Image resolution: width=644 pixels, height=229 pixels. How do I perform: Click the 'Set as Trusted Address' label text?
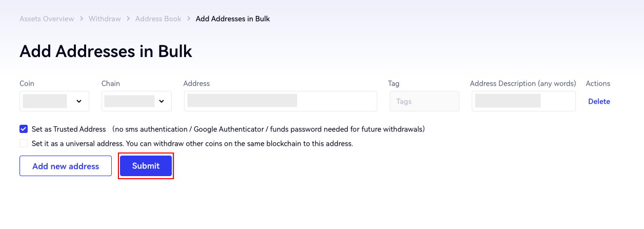(69, 129)
